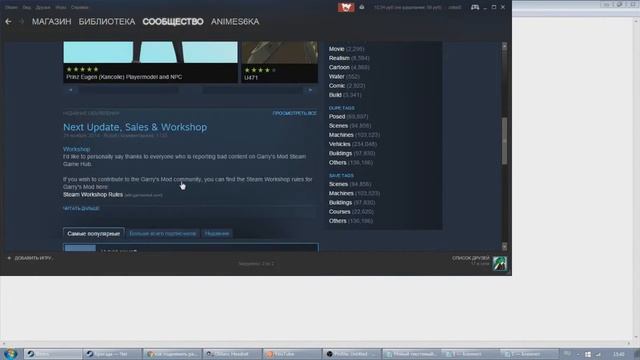Open friends list avatar icon
This screenshot has width=640, height=360.
[500, 264]
